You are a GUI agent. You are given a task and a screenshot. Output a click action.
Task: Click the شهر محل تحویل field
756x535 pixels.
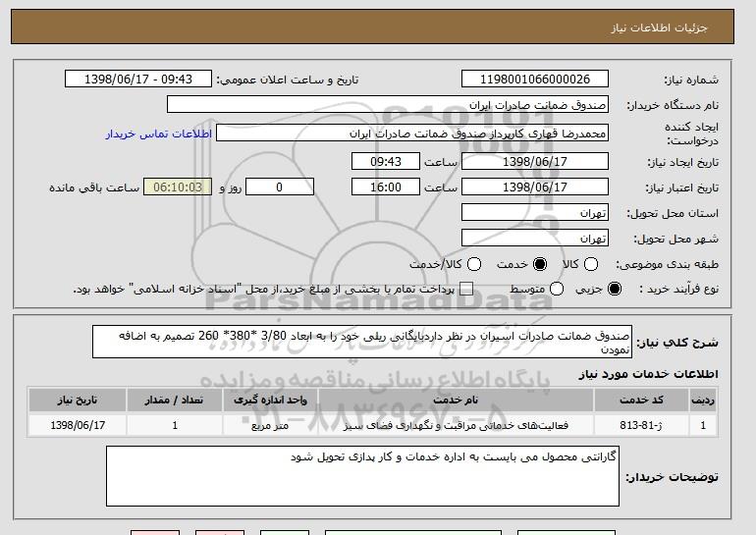(535, 239)
